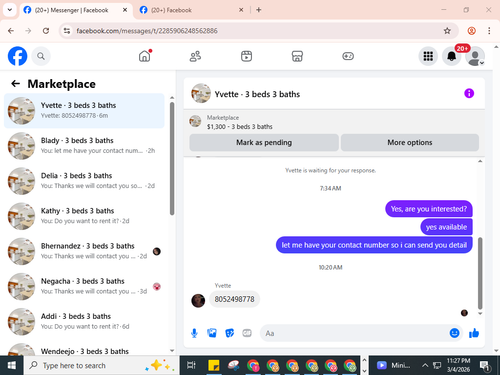Image resolution: width=500 pixels, height=375 pixels.
Task: Open the Chrome profile icon
Action: pyautogui.click(x=471, y=31)
